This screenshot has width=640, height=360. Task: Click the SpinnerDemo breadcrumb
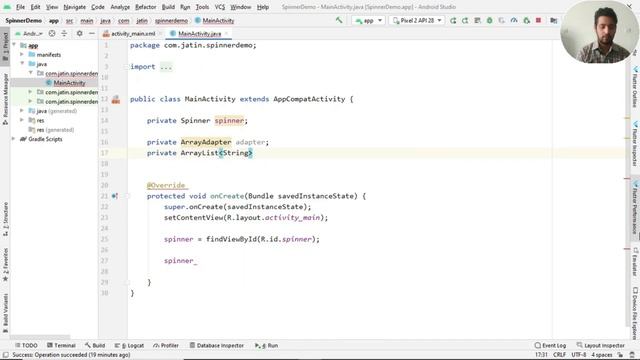(x=24, y=20)
